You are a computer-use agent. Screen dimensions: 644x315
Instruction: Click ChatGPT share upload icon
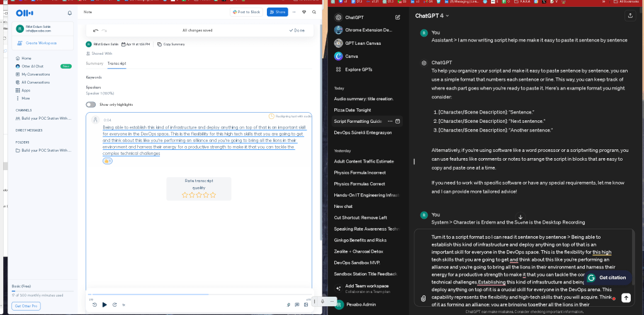(630, 16)
